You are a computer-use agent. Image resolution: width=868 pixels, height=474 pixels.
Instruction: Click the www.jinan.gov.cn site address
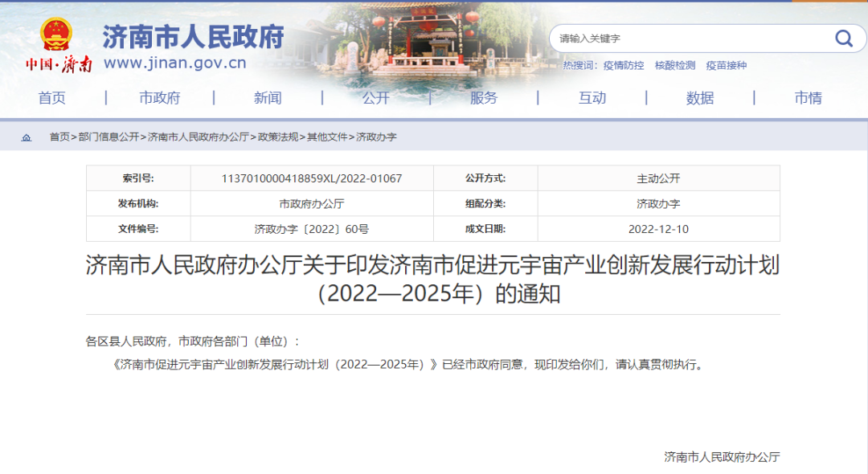click(174, 62)
